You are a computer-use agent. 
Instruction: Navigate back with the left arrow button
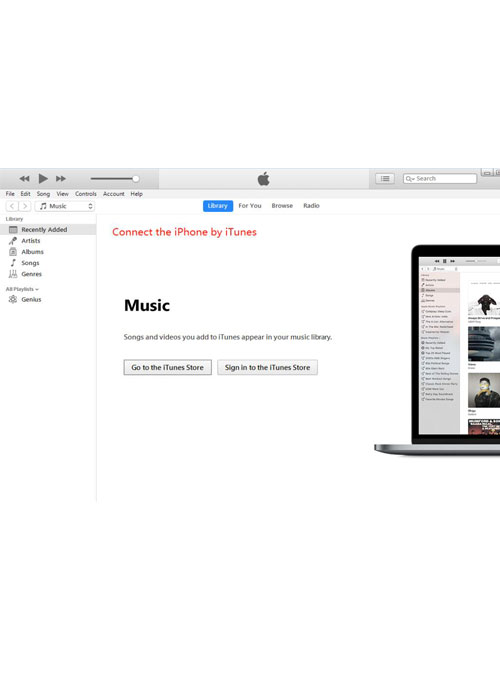(x=12, y=206)
